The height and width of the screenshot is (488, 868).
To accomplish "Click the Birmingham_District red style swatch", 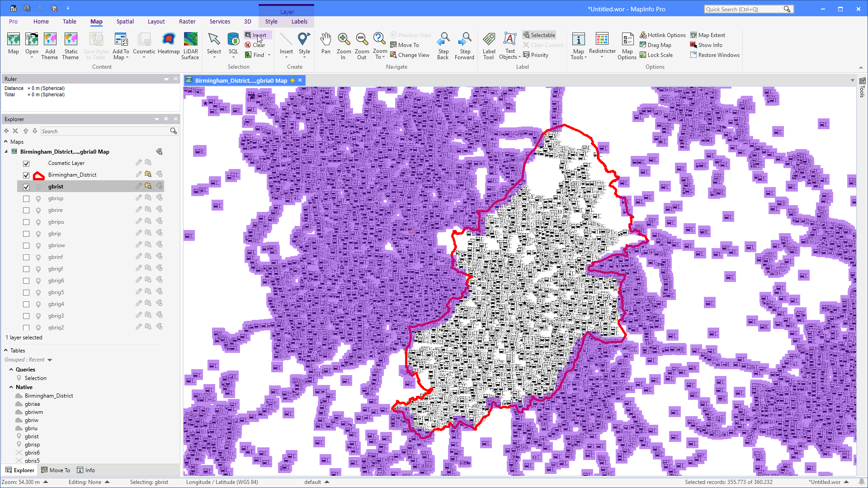I will [x=39, y=175].
